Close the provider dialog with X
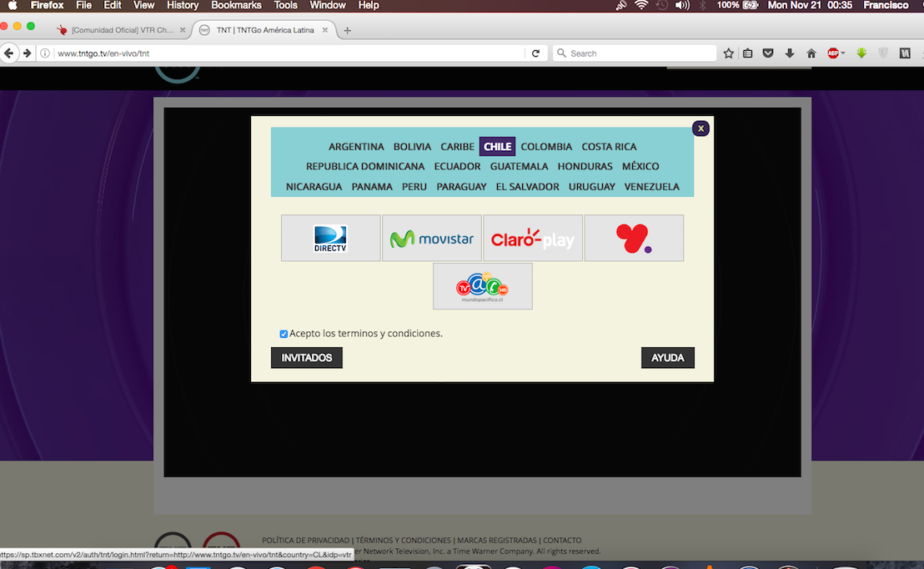 click(x=701, y=128)
